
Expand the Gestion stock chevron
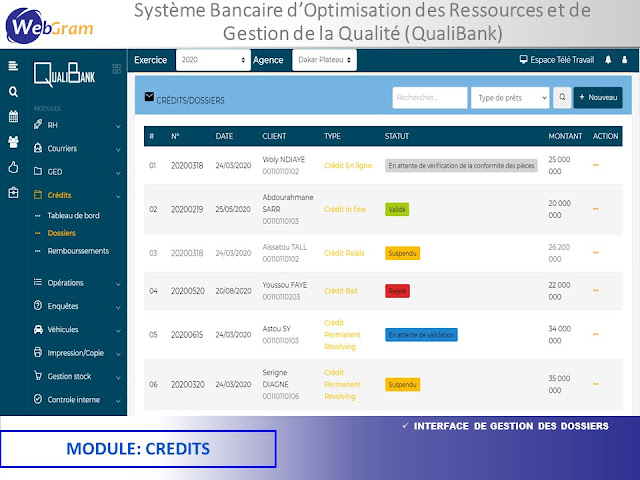coord(118,378)
